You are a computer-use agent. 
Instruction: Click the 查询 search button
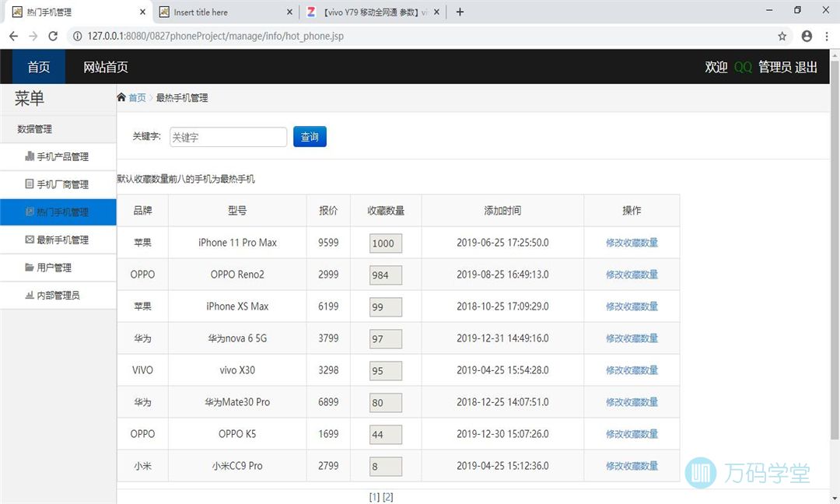pos(310,137)
